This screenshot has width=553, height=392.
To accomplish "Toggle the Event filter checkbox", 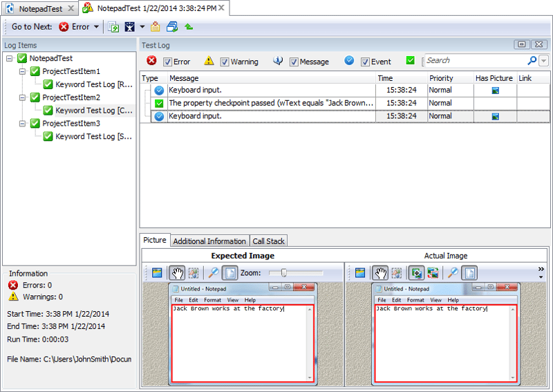I will tap(365, 62).
